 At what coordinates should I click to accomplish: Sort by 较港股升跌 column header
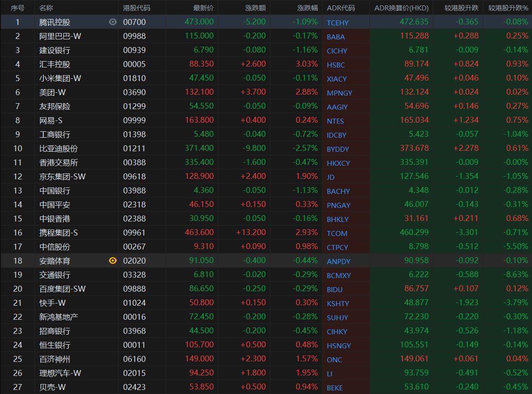click(461, 8)
